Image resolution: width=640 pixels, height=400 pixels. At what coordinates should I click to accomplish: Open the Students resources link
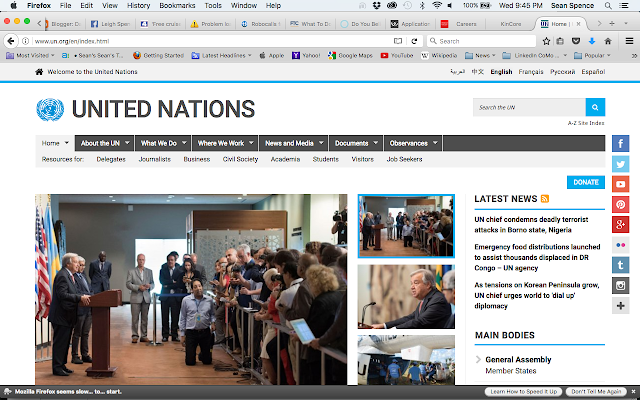325,159
